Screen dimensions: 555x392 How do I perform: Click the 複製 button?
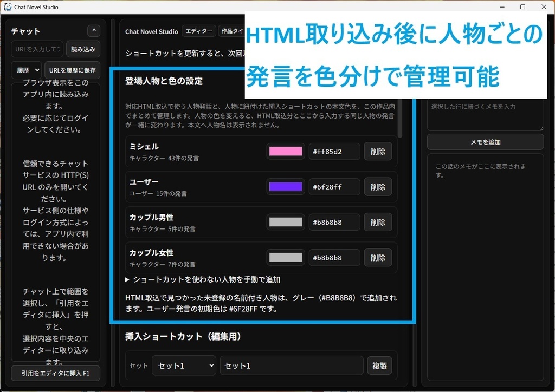[379, 365]
